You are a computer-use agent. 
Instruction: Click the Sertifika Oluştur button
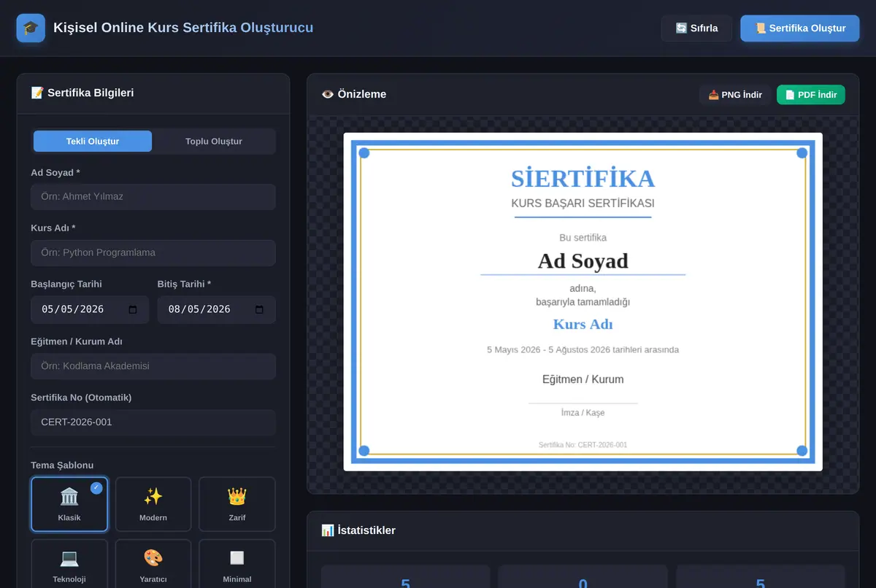coord(800,28)
